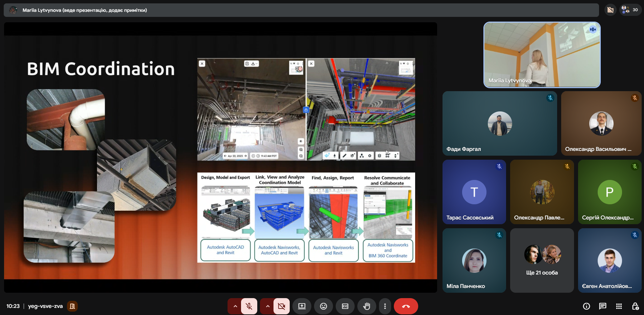Image resolution: width=644 pixels, height=315 pixels.
Task: Leave the call with red hang-up button
Action: (x=406, y=306)
